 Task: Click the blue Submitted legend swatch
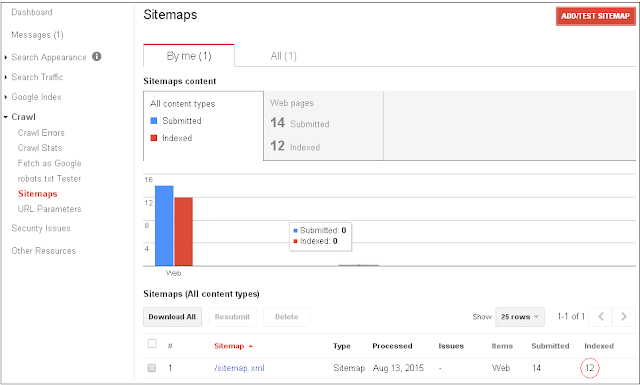tap(154, 121)
